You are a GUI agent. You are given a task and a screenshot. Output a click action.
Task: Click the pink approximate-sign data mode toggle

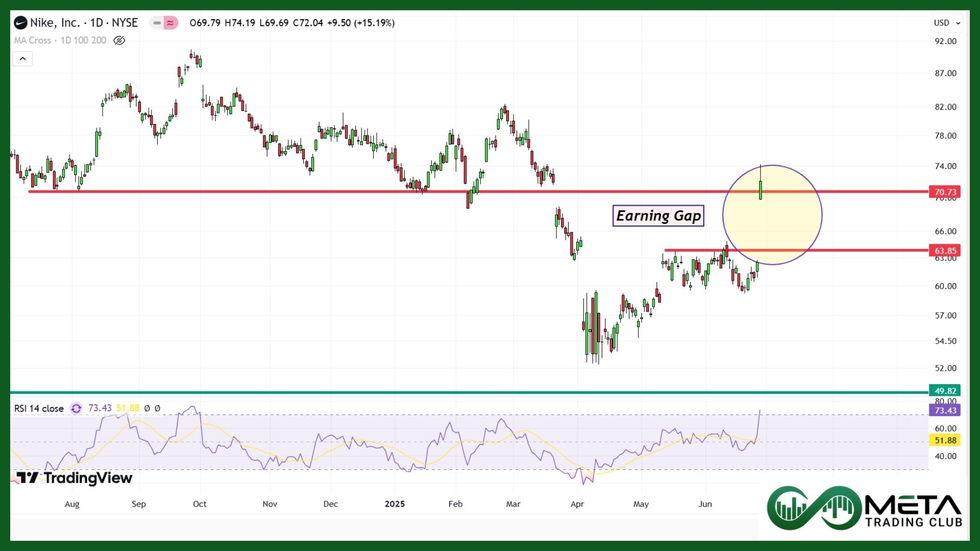point(170,23)
